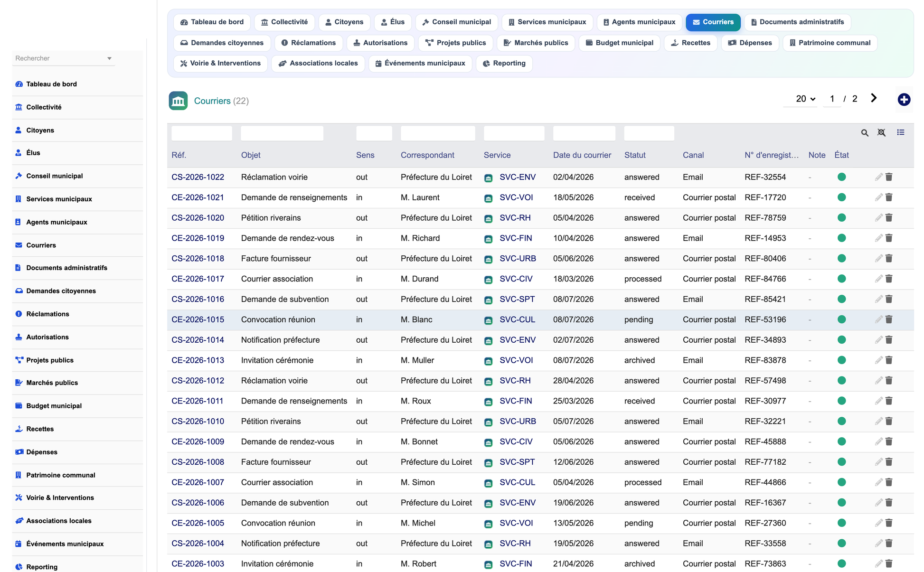Sort by Correspondant column header
Image resolution: width=924 pixels, height=572 pixels.
[427, 155]
